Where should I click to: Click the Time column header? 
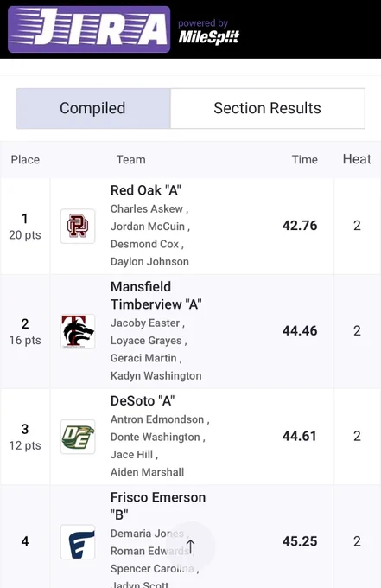click(x=305, y=160)
